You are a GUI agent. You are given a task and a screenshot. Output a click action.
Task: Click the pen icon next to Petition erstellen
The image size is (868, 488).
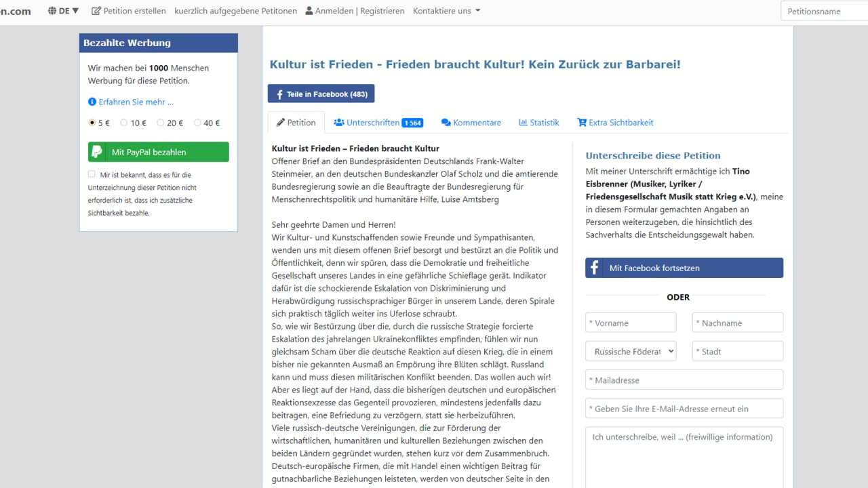(96, 10)
